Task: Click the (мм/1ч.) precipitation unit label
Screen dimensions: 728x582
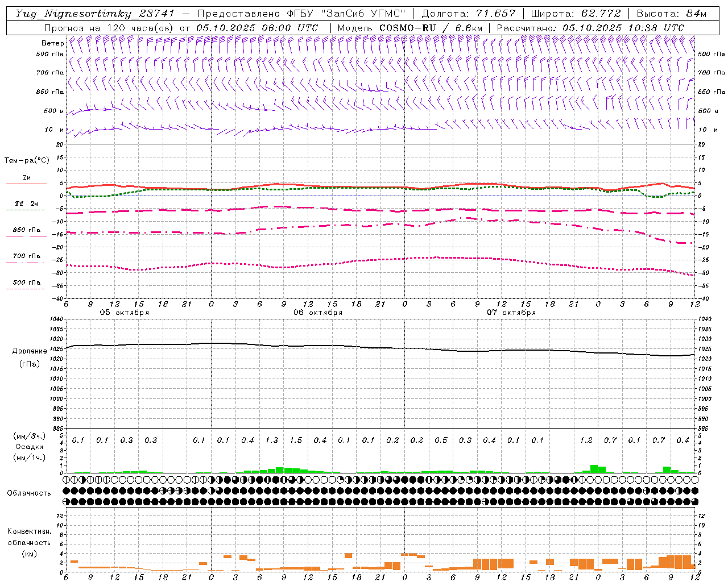Action: click(29, 458)
